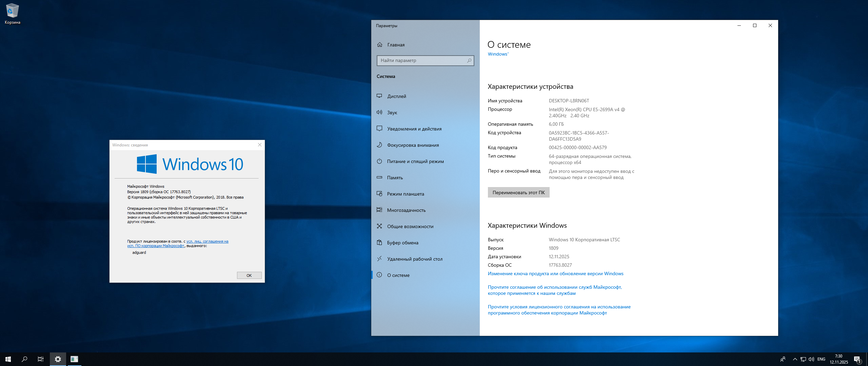Open the notification center icon

point(857,359)
